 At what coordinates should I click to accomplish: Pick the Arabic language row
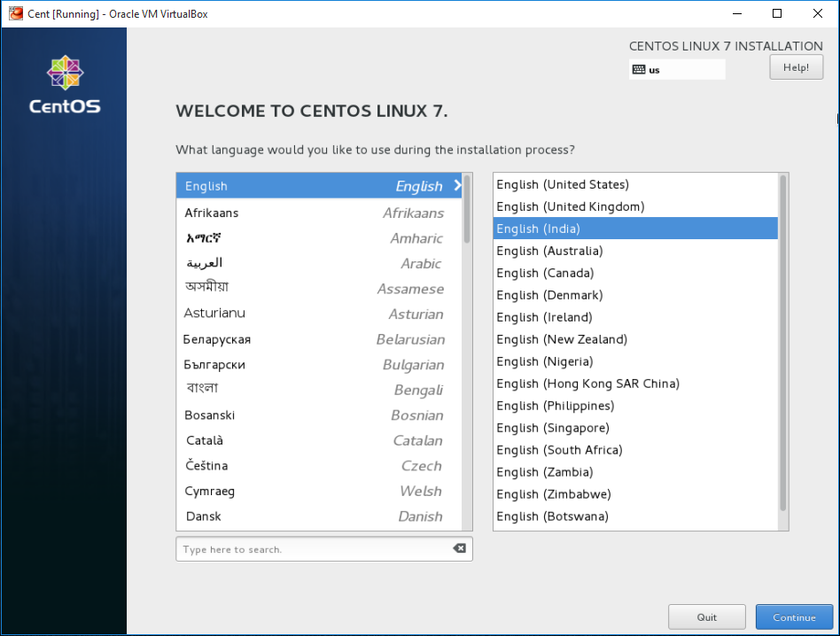coord(319,263)
